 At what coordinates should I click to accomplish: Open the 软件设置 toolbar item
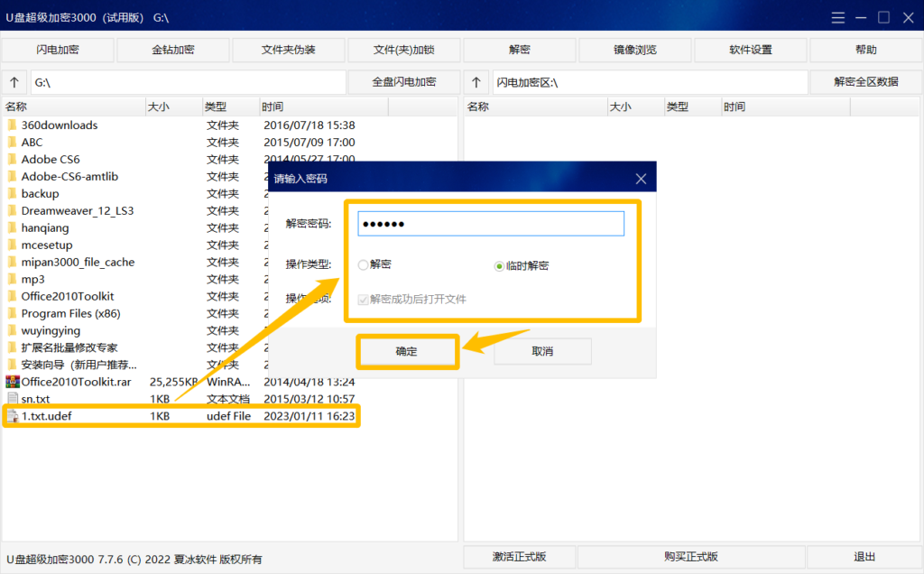tap(751, 50)
